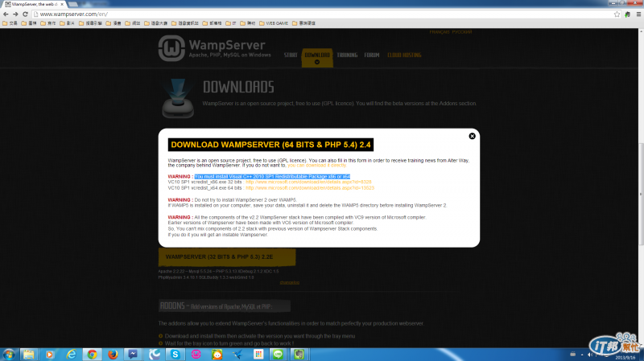Open the Chrome menu icon
The width and height of the screenshot is (644, 361).
(638, 14)
